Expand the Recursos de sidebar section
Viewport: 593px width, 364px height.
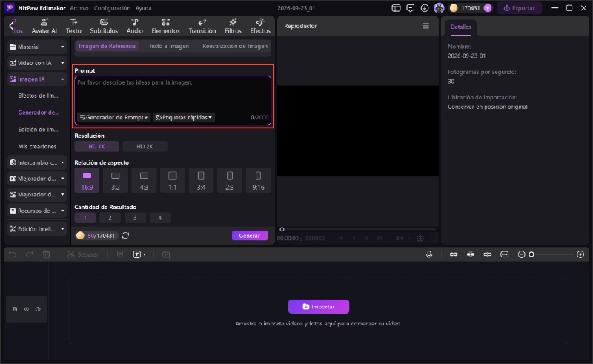click(x=36, y=211)
